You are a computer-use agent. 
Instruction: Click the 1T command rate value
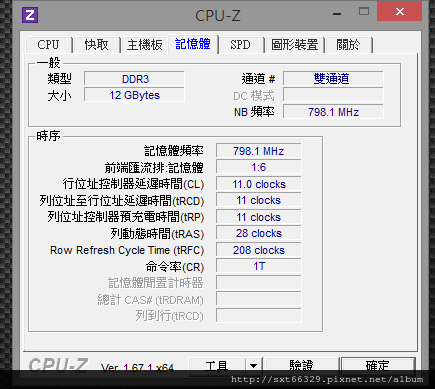point(259,266)
